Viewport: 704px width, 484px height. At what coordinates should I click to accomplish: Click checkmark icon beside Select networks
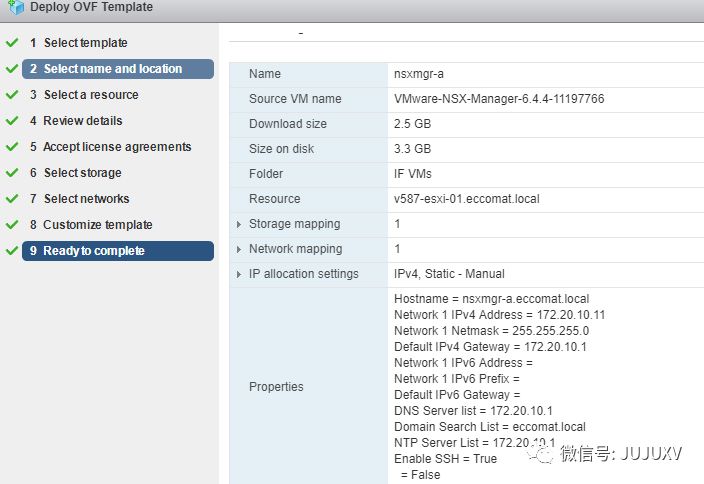click(11, 199)
